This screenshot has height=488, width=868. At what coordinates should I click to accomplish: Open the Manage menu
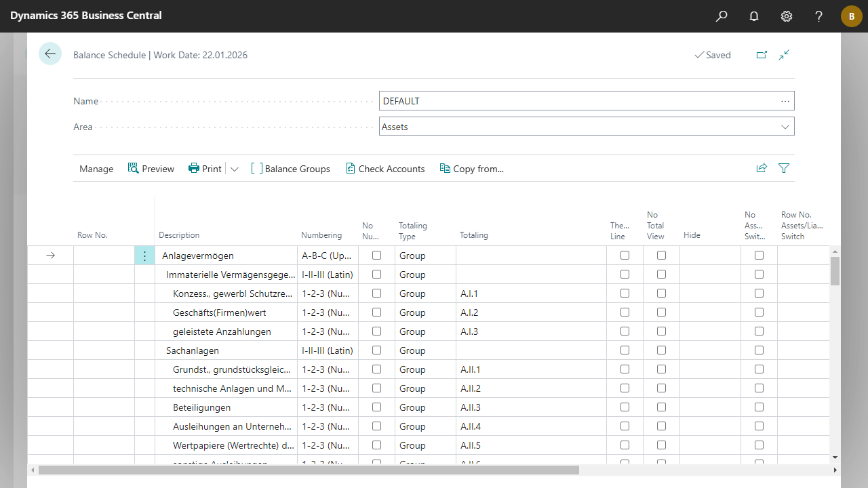(x=96, y=169)
